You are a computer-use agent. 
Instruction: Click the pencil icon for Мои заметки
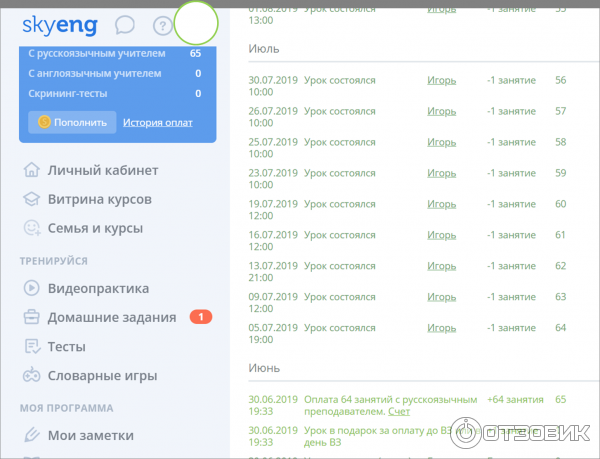[x=32, y=435]
